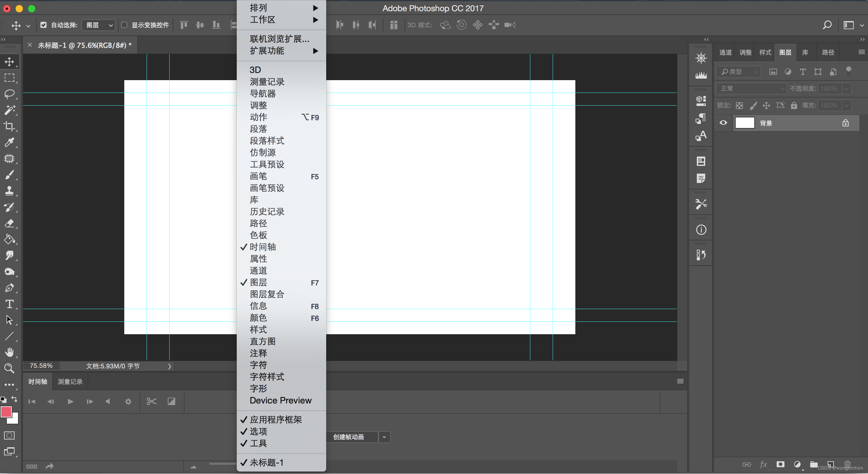
Task: Click the red foreground color swatch
Action: tap(6, 412)
